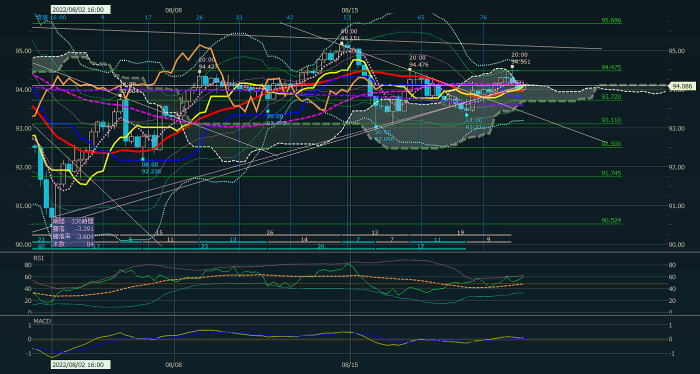This screenshot has width=700, height=374.
Task: Select the MACD panel title
Action: [x=42, y=321]
